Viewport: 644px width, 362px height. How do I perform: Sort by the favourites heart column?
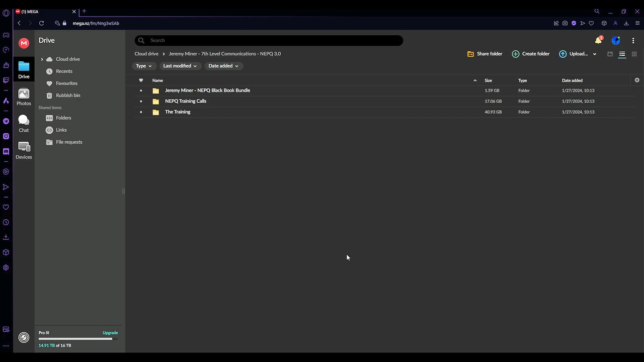[141, 80]
